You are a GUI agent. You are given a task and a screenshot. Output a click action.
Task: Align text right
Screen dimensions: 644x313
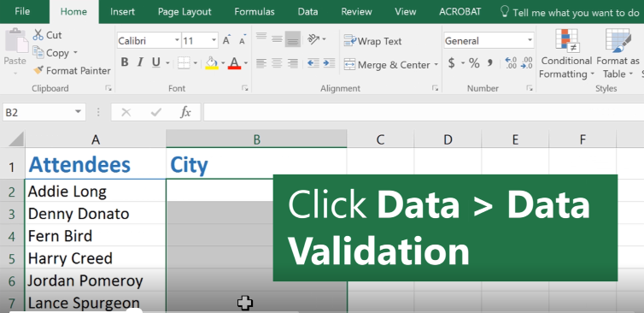point(293,63)
